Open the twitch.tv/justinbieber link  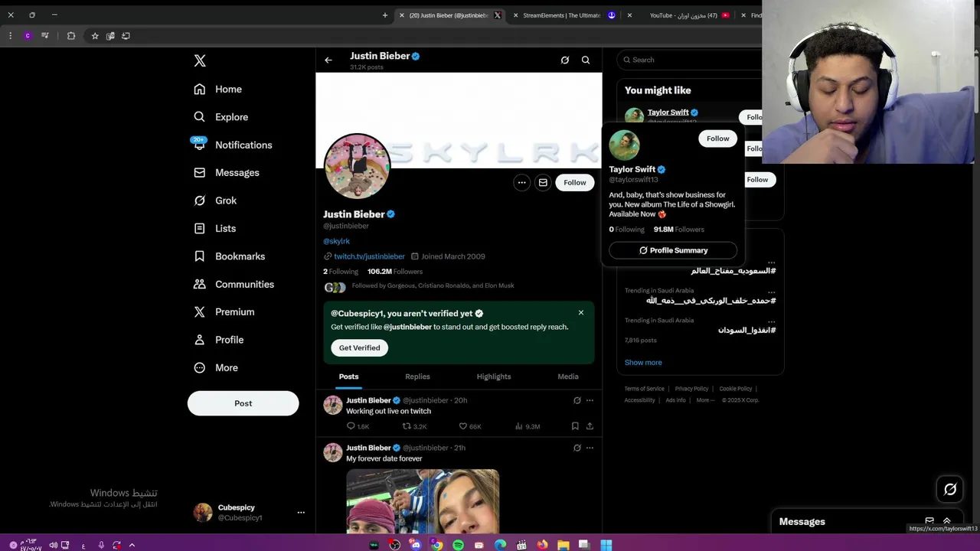pos(369,256)
